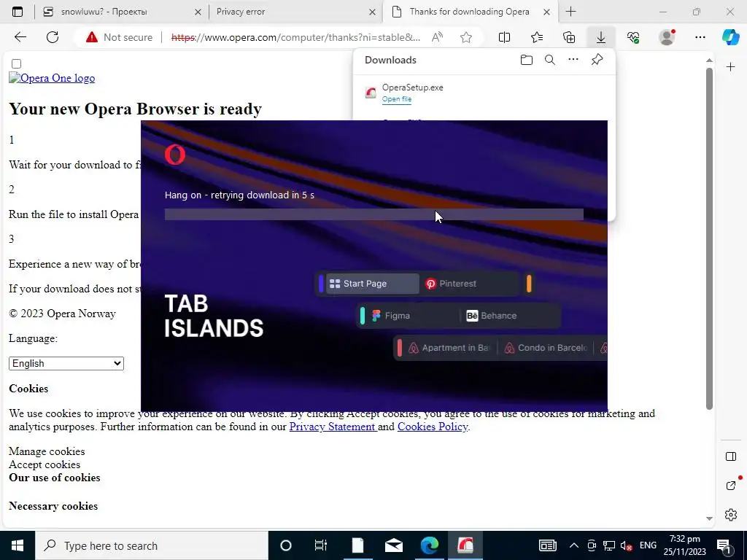Open Opera installer taskbar icon
This screenshot has height=560, width=747.
point(465,545)
